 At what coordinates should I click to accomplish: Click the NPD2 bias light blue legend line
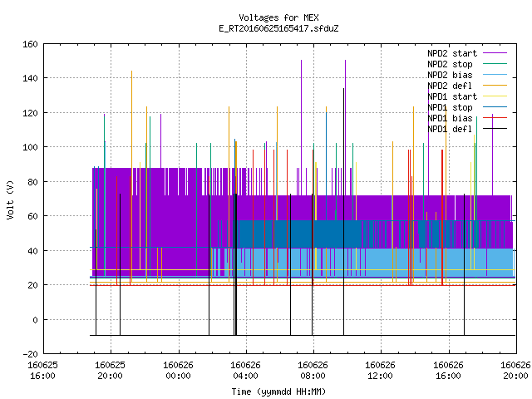pyautogui.click(x=495, y=75)
